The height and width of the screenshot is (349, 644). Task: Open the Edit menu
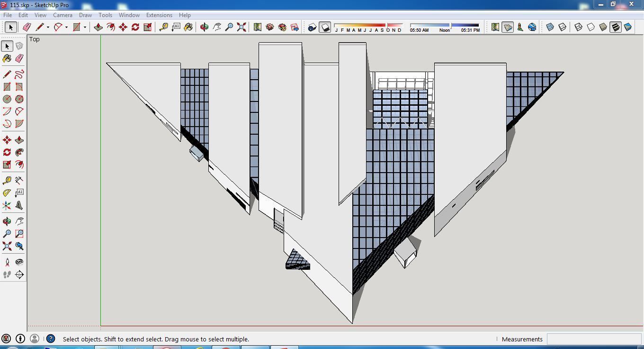23,15
